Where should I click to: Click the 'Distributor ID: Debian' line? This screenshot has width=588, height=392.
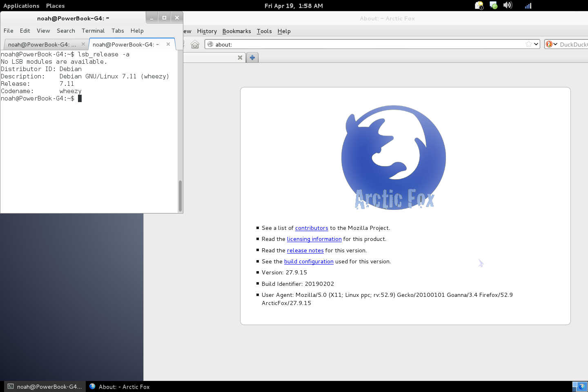click(41, 69)
